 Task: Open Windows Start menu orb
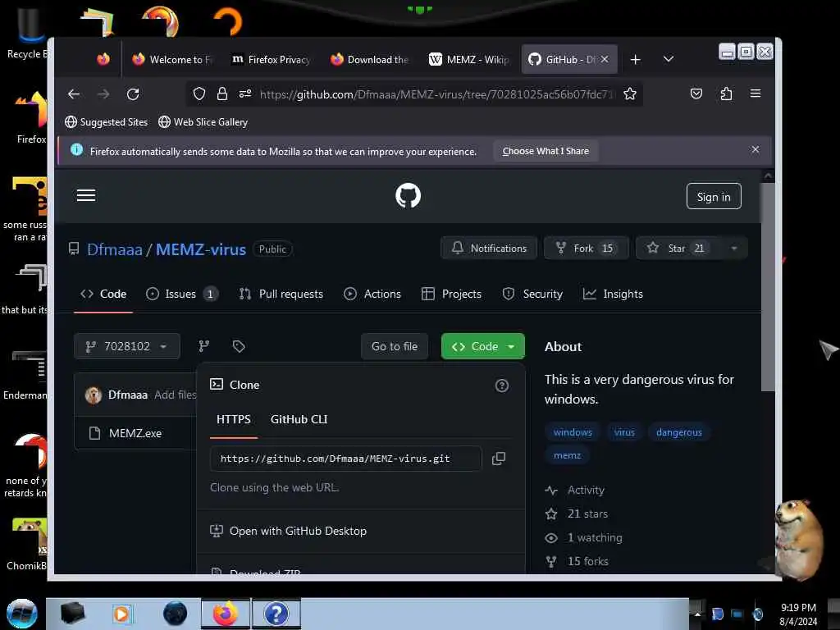pyautogui.click(x=22, y=614)
